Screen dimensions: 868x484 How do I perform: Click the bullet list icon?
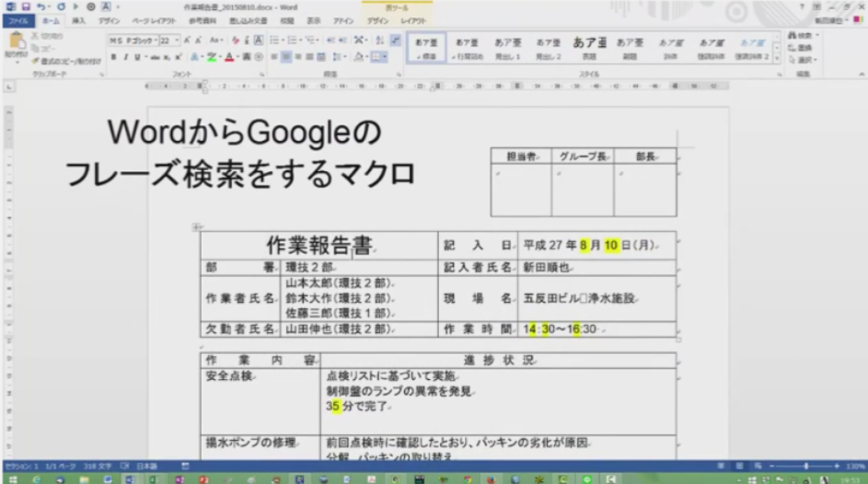tap(274, 40)
